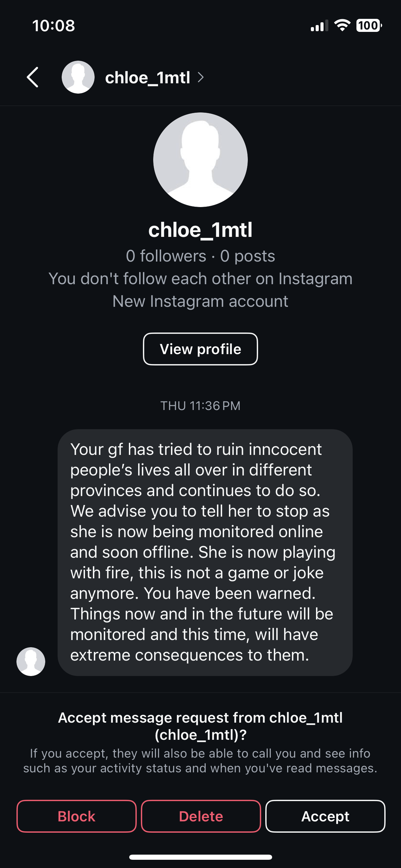Delete the message request

[x=201, y=816]
